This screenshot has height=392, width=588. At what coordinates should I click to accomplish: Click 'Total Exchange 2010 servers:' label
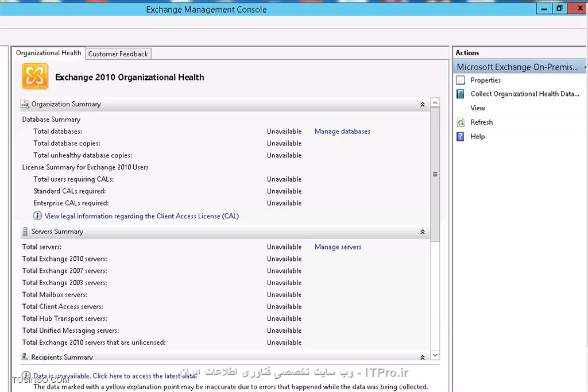64,259
